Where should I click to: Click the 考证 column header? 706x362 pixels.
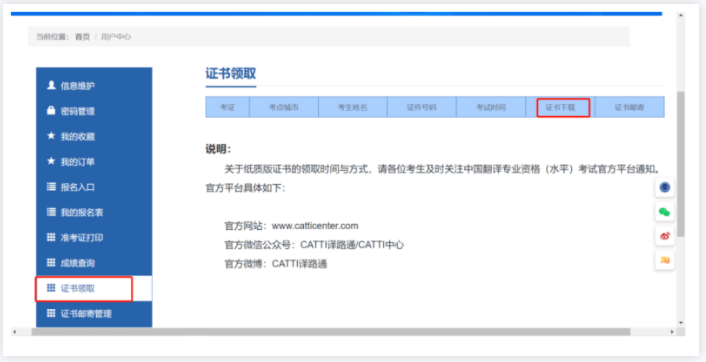tap(227, 108)
